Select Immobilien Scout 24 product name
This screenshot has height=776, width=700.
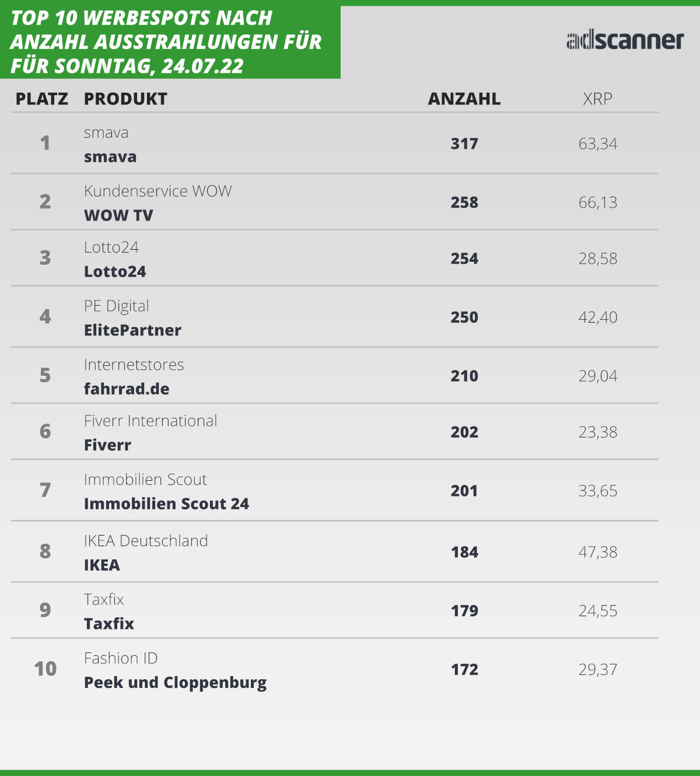pos(166,504)
